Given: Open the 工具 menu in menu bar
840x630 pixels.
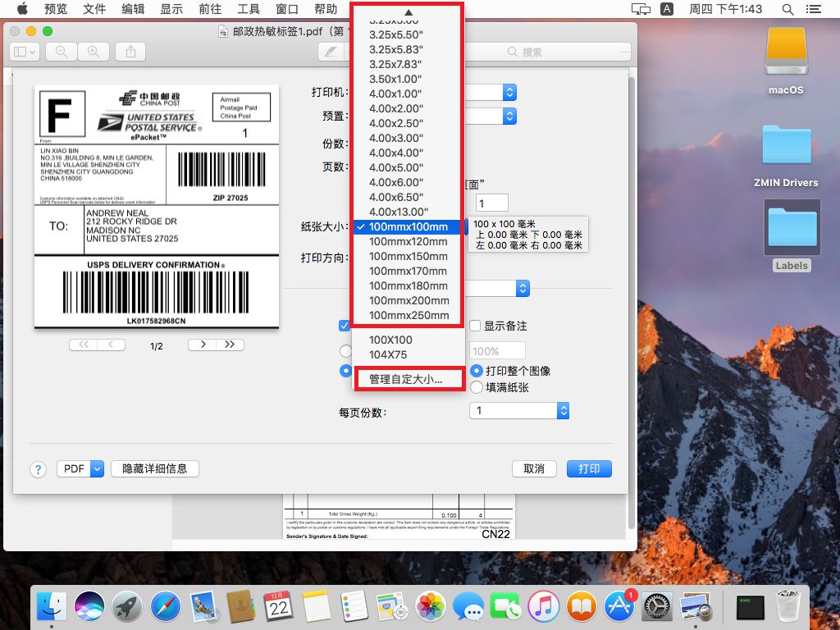Looking at the screenshot, I should 248,9.
